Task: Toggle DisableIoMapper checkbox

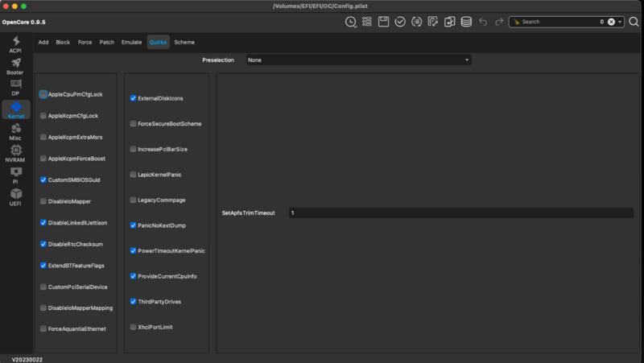Action: [43, 201]
